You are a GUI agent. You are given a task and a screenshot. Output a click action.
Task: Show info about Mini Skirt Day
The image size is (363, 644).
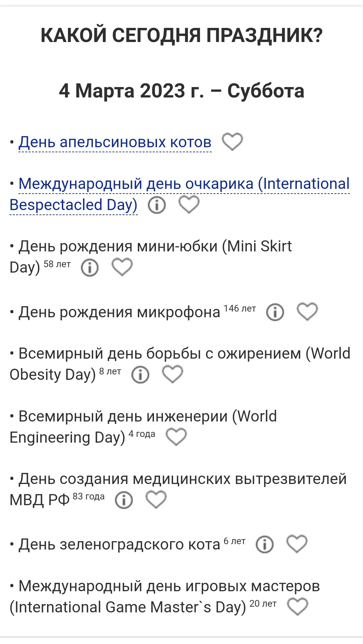click(x=90, y=268)
